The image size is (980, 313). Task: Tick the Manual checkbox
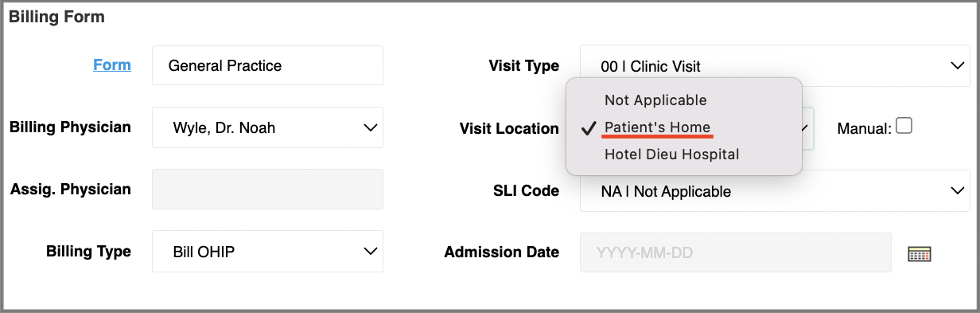904,126
